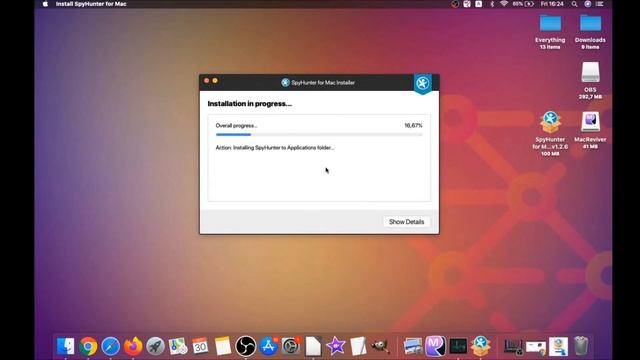Open System Preferences from the Dock
Screen dimensions: 640x360
coord(291,346)
